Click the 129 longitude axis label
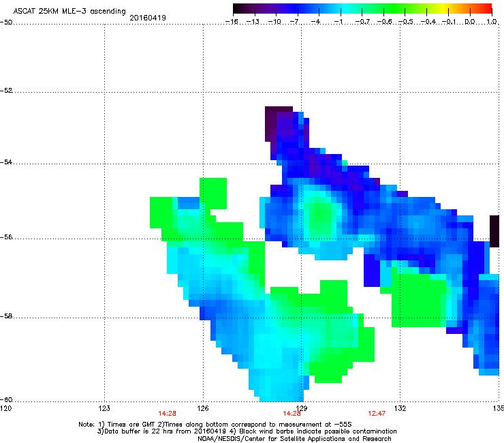This screenshot has height=443, width=504. pos(302,408)
